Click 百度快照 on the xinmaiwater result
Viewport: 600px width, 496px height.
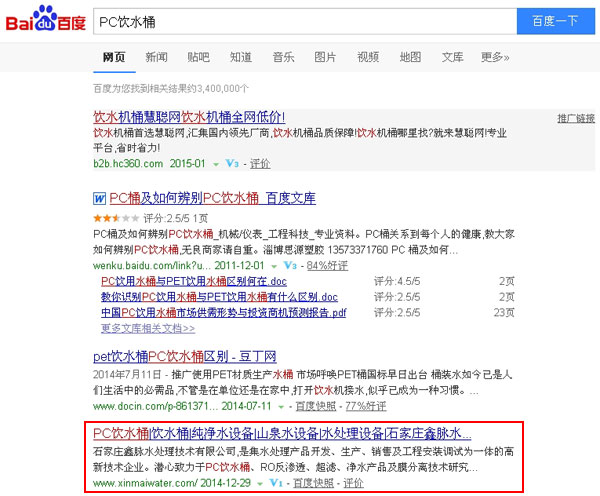pyautogui.click(x=313, y=483)
